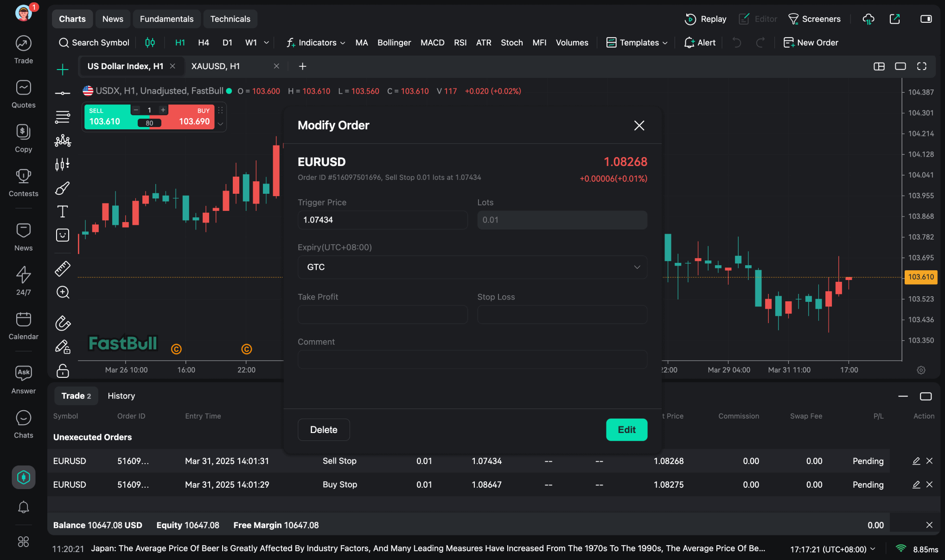Select the ruler measure tool

click(63, 268)
